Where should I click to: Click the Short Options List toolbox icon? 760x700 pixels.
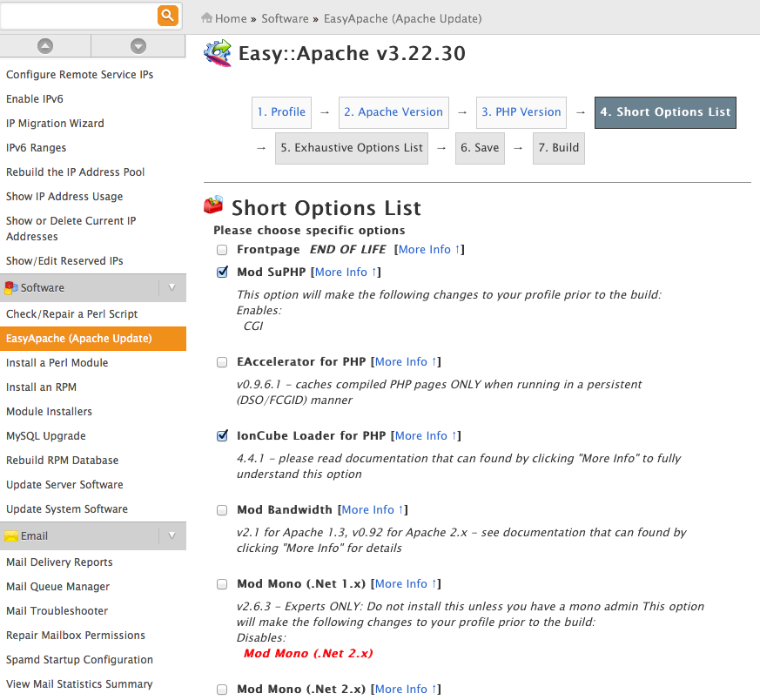[213, 206]
